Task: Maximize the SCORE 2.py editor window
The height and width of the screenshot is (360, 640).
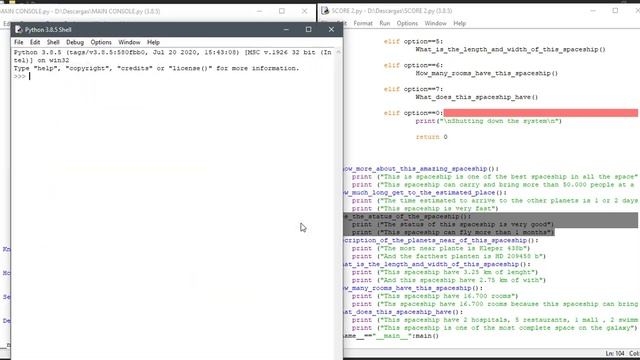Action: [x=615, y=11]
